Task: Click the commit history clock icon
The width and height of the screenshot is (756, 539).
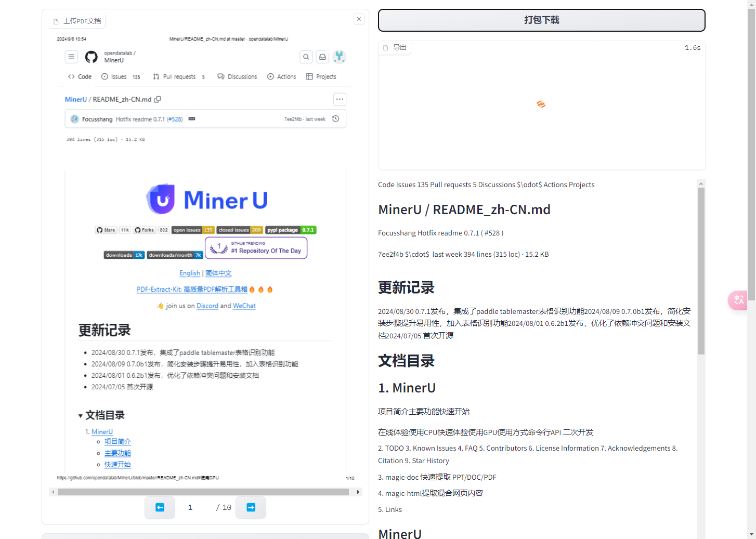Action: coord(336,119)
